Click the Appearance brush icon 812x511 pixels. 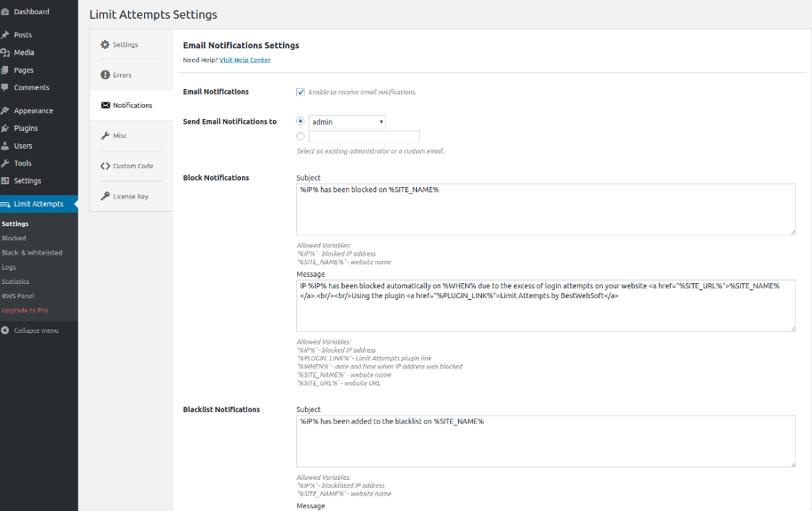[5, 110]
